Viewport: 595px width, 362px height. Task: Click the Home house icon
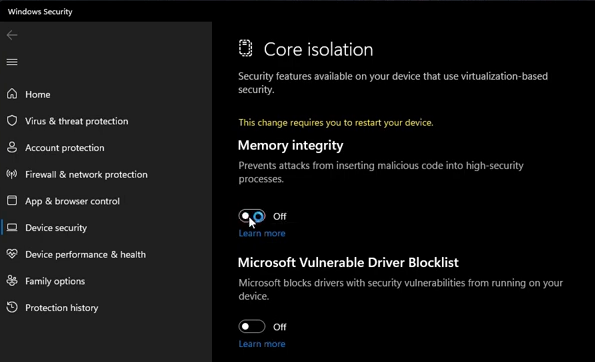tap(12, 94)
